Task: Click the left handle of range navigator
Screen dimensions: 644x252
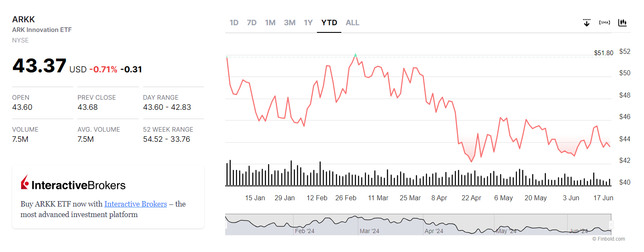Action: (x=226, y=225)
